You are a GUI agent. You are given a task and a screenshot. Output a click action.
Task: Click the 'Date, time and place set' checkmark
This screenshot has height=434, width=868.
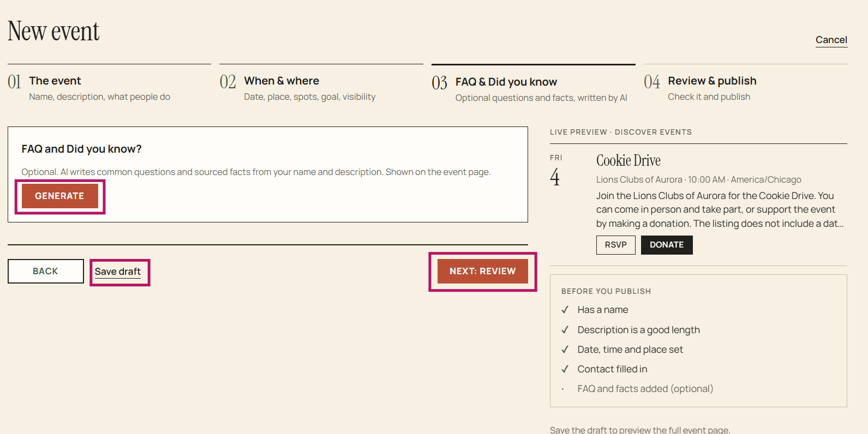[565, 349]
